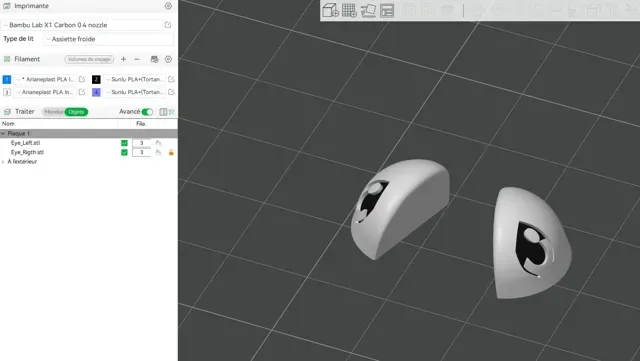
Task: Open the Type de lit Assiette froide dropdown
Action: [109, 39]
